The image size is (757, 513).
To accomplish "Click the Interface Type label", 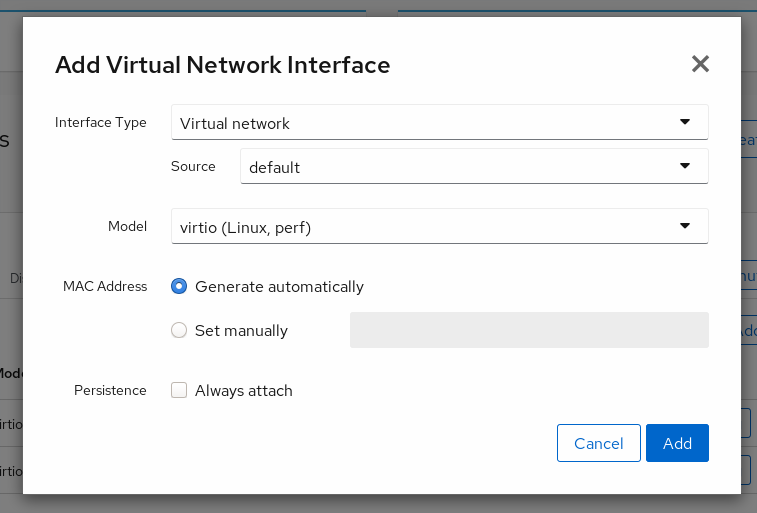I will 100,123.
